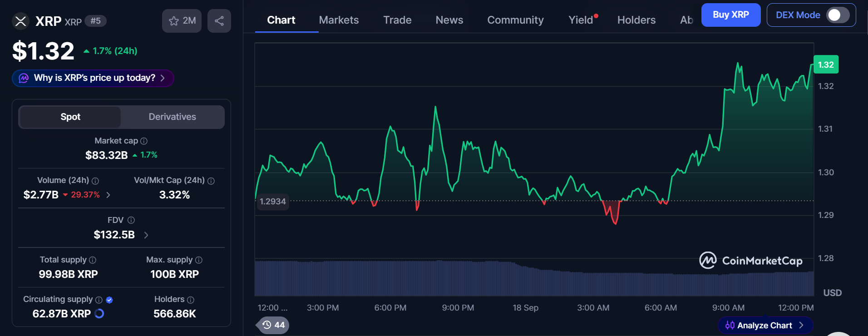Click the 1.7% (24h) change text
868x336 pixels.
[x=115, y=51]
